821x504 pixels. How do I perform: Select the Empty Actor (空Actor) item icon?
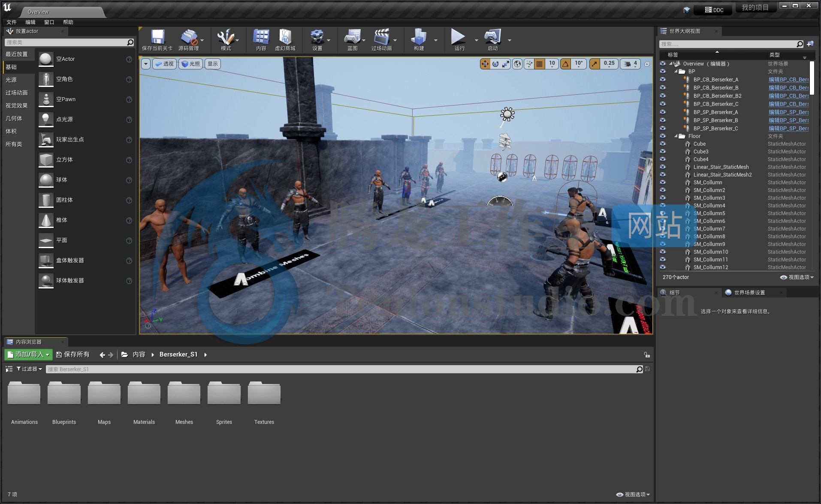[46, 59]
